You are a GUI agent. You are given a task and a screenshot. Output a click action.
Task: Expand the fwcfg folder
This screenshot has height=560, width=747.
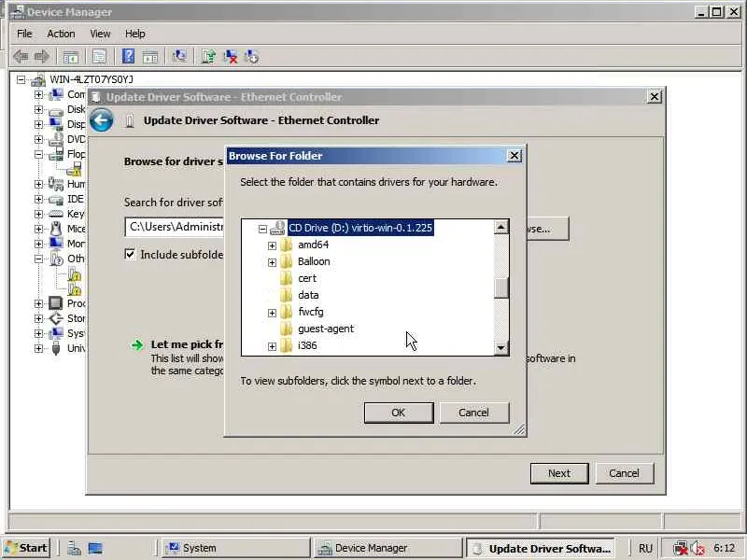(x=272, y=313)
